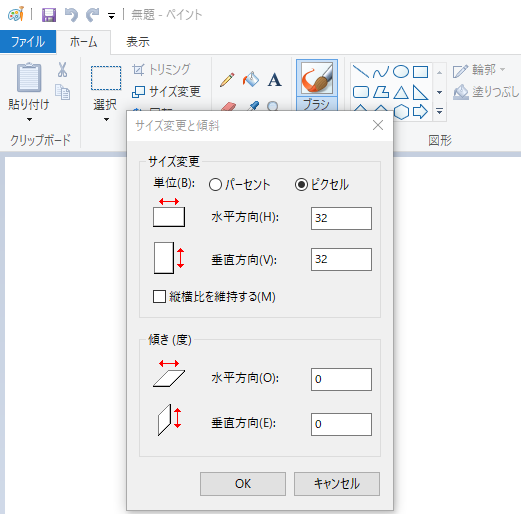Click the キャンセル button
522x514 pixels.
point(337,484)
